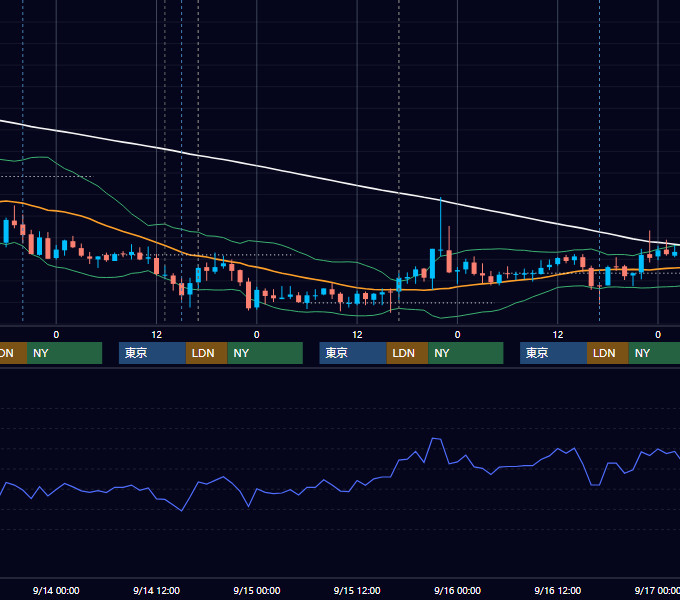Click the 9/14 00:00 date label

point(56,590)
